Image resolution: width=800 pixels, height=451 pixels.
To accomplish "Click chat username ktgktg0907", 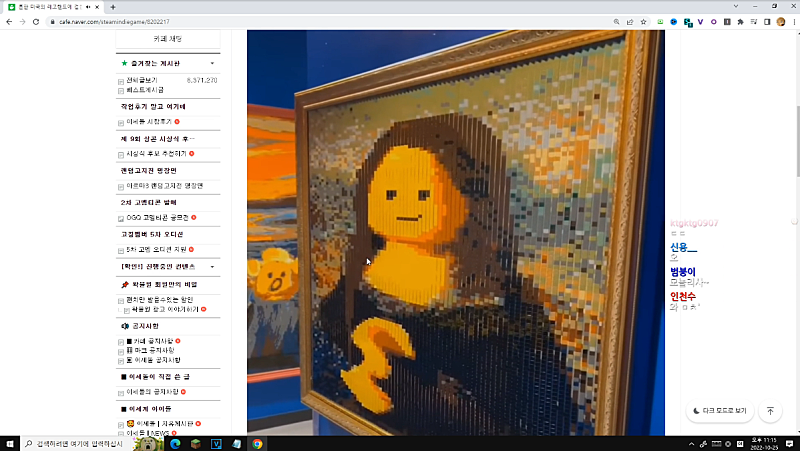I will (694, 223).
